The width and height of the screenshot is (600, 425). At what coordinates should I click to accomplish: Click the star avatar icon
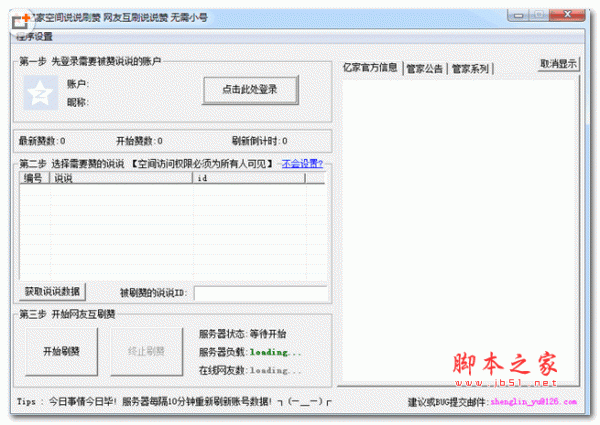pyautogui.click(x=40, y=91)
